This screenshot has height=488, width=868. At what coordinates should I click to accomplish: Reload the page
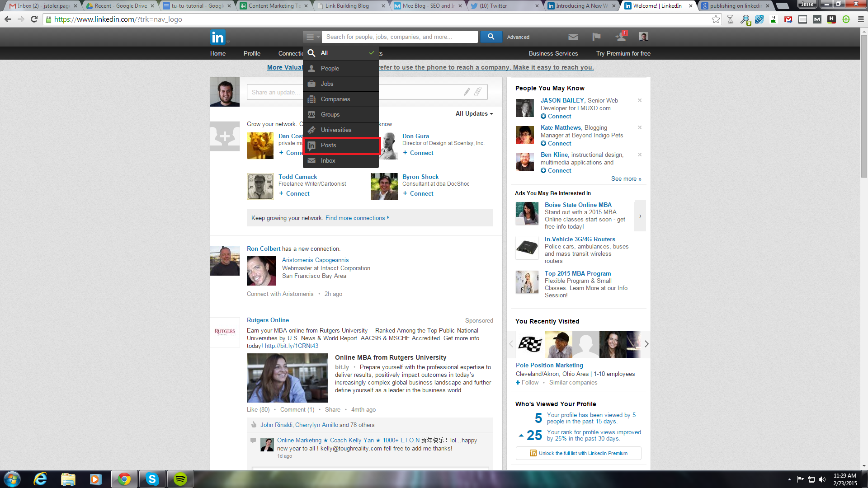(34, 19)
